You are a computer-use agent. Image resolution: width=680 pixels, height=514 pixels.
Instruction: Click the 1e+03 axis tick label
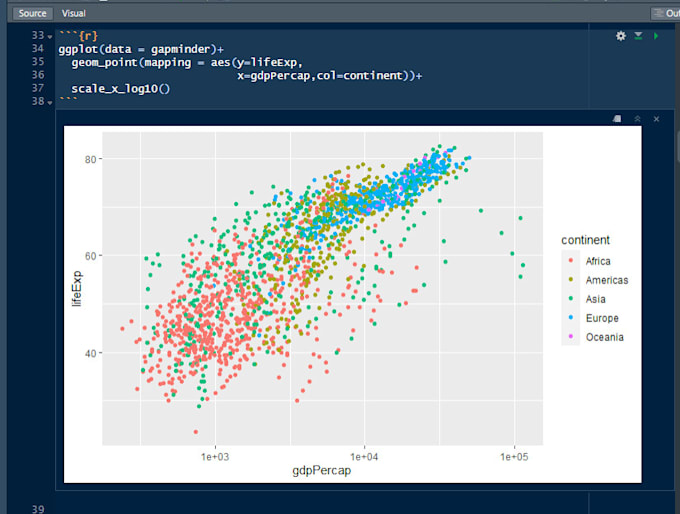click(215, 457)
